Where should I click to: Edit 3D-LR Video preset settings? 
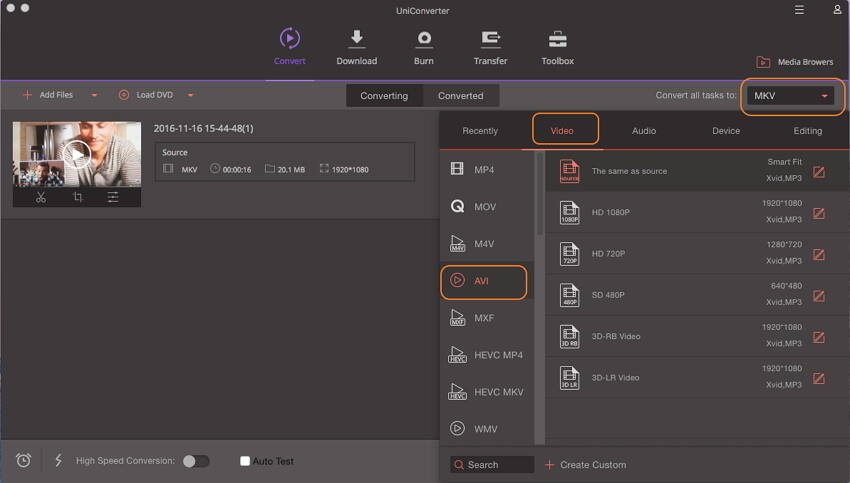819,378
